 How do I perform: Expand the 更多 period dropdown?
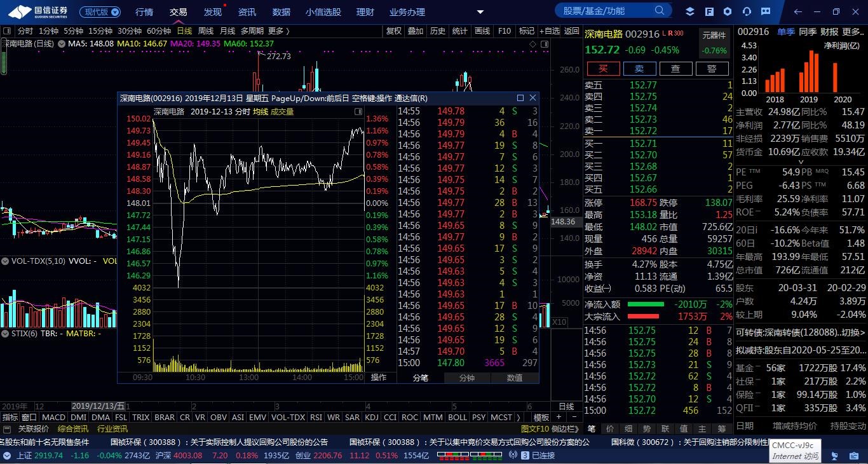tap(278, 31)
